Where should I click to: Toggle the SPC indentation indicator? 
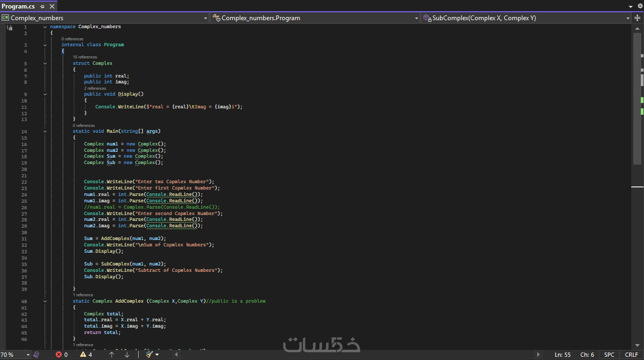[609, 355]
